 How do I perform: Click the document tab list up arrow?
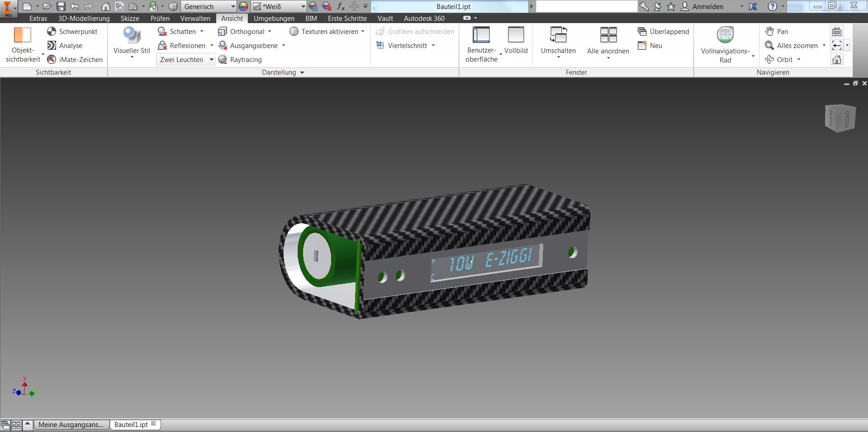(28, 424)
